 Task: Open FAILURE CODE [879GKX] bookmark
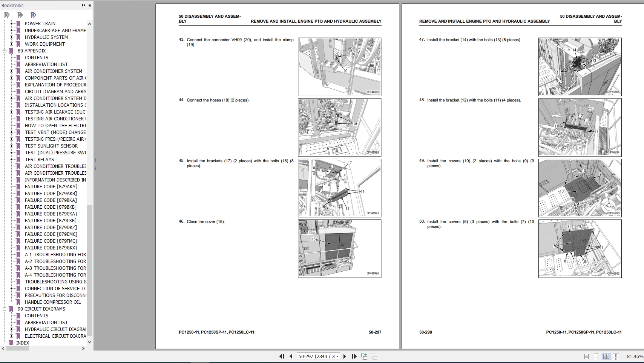pos(51,248)
